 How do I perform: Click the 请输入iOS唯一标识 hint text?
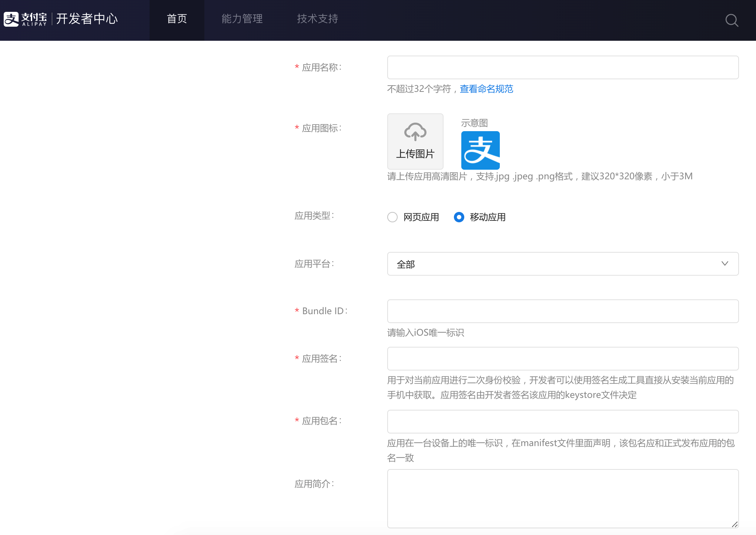pyautogui.click(x=425, y=333)
